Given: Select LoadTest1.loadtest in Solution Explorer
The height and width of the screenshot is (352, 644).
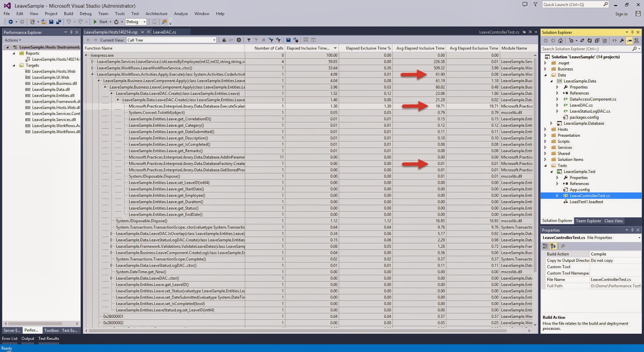Looking at the screenshot, I should click(x=586, y=202).
